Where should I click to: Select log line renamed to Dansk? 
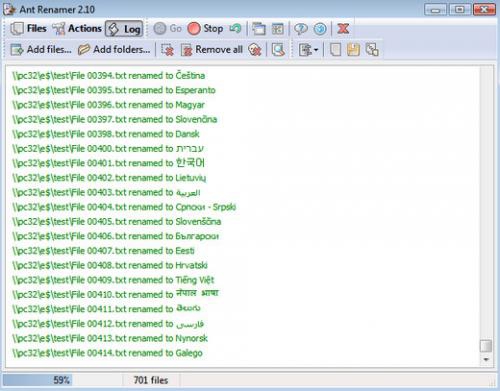click(106, 134)
